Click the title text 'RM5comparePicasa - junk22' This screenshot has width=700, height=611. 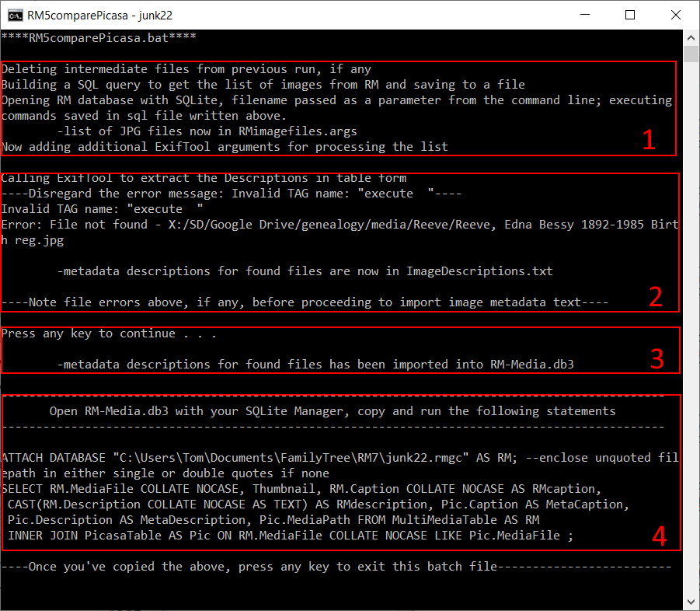tap(99, 16)
